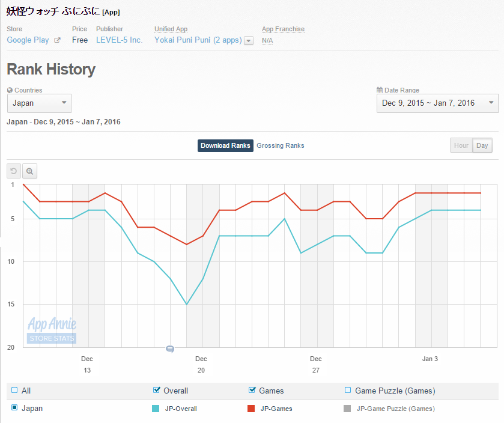The width and height of the screenshot is (504, 423).
Task: Check the All checkbox
Action: point(14,391)
